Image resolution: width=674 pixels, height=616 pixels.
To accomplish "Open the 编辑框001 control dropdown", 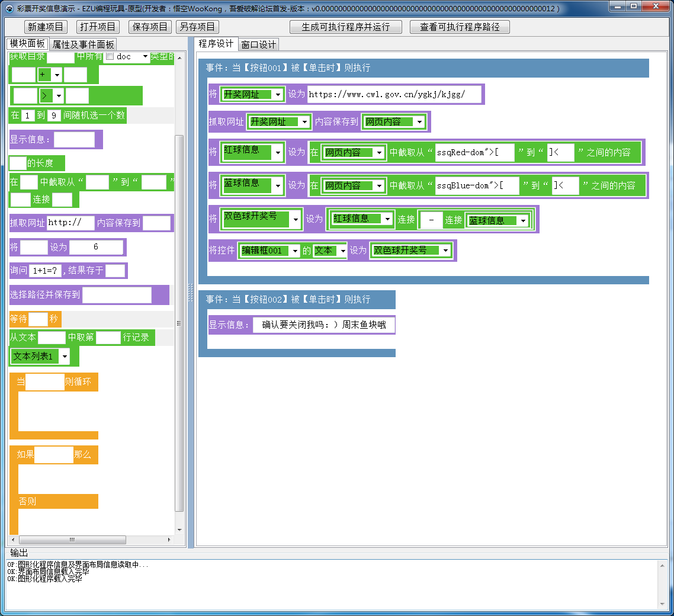I will click(295, 250).
